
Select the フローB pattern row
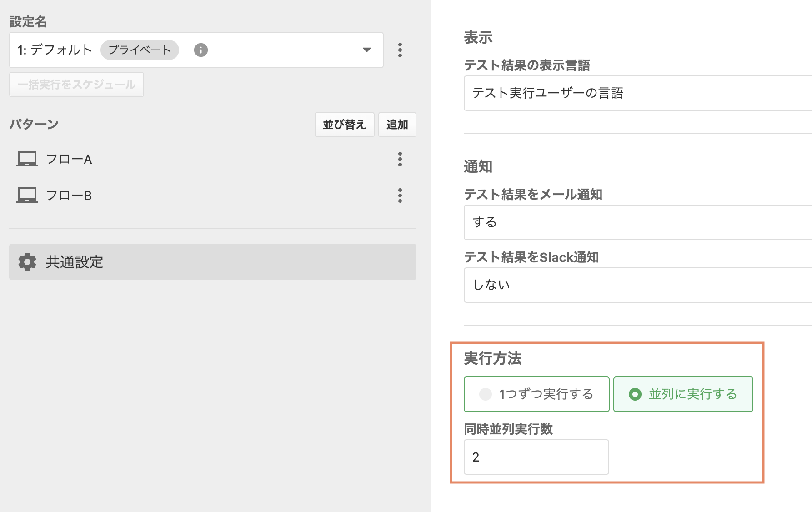(213, 196)
